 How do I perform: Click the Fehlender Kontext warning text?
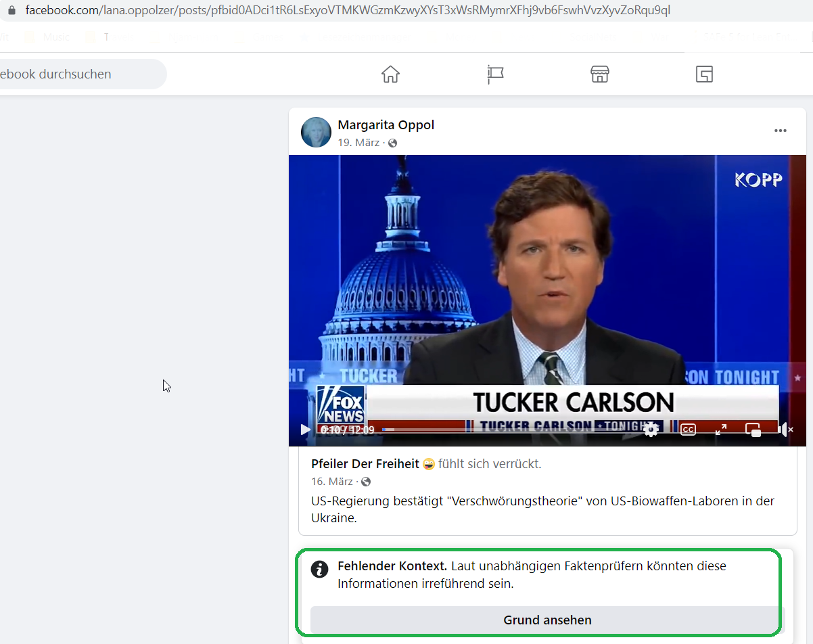point(532,575)
